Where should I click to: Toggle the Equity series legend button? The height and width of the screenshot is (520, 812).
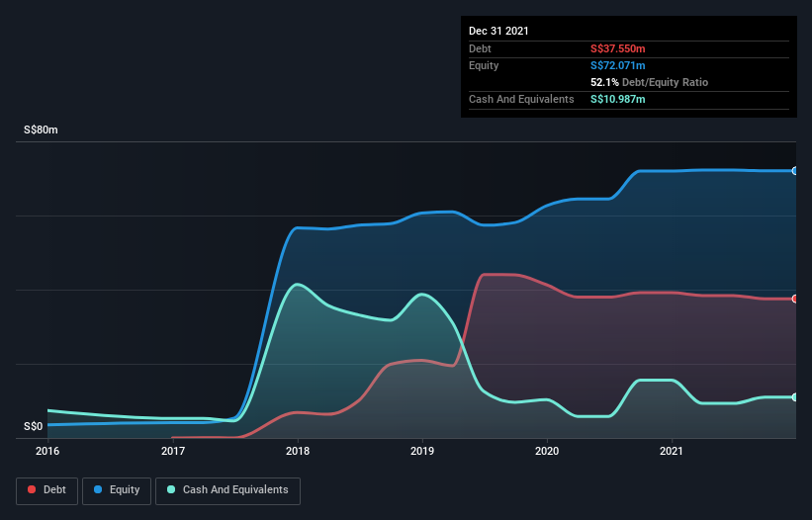[x=117, y=490]
